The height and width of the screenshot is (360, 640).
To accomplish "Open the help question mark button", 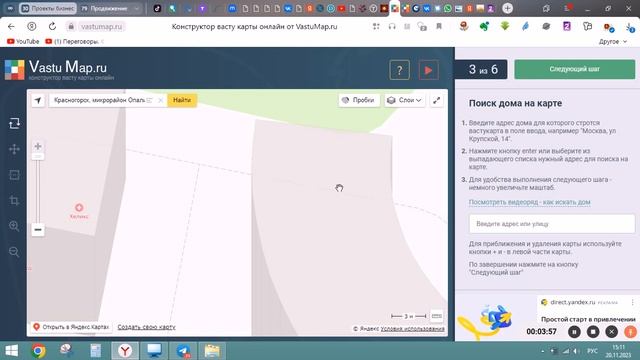I will (x=399, y=70).
